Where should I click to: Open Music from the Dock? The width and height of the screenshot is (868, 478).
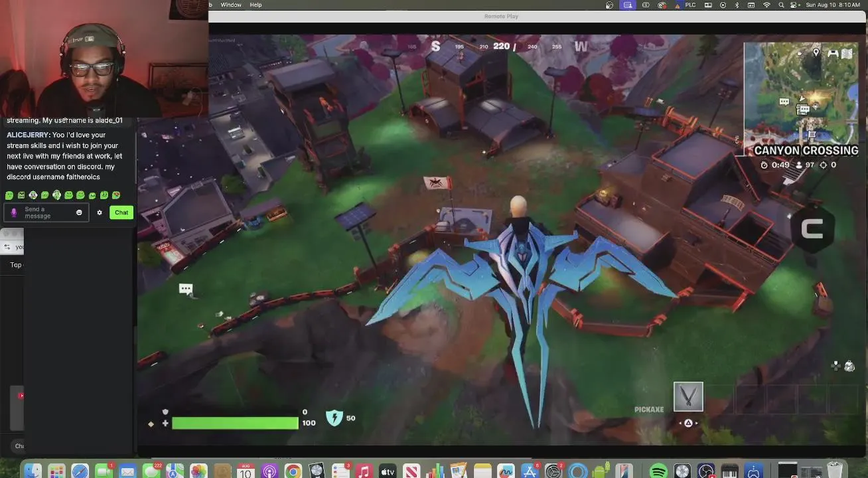(x=364, y=471)
